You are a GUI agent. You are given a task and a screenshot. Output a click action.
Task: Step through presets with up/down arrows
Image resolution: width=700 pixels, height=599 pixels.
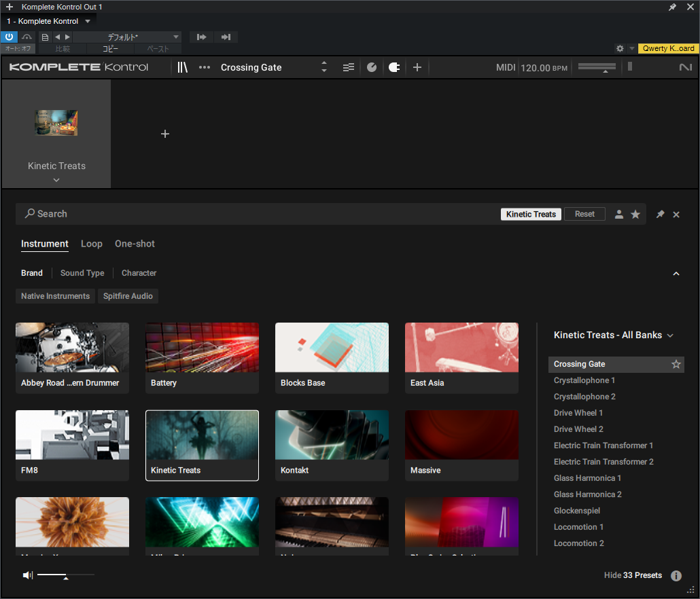click(324, 67)
